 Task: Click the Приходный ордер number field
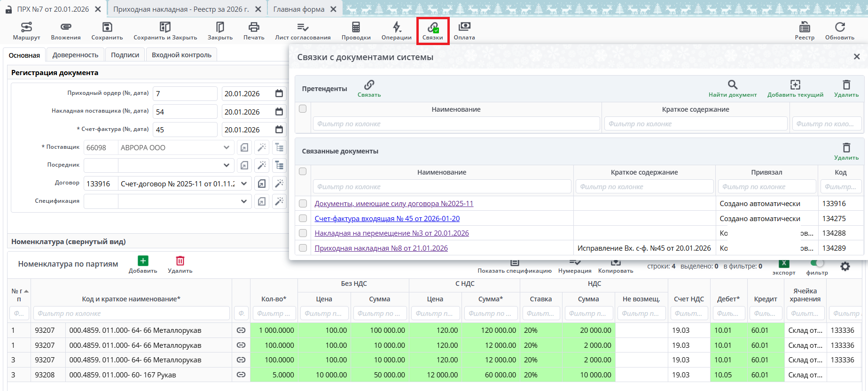tap(185, 94)
